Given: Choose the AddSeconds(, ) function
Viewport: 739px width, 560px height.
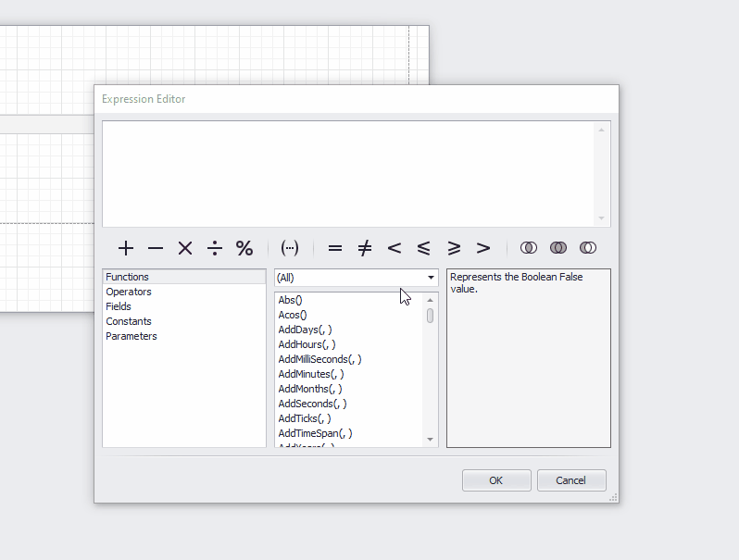Looking at the screenshot, I should (x=349, y=404).
